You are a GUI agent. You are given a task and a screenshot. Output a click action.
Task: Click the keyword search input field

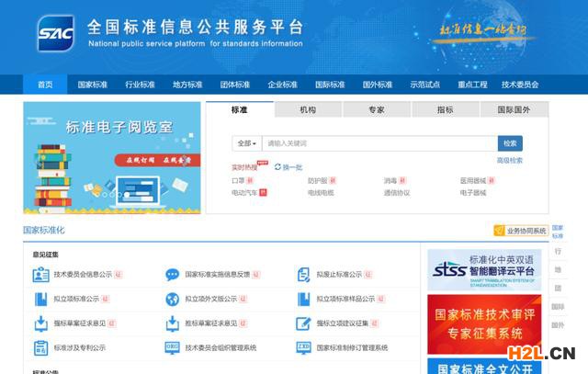point(379,143)
